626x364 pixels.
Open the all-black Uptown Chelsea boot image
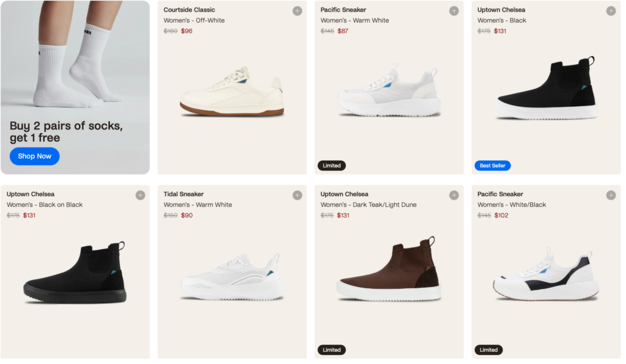point(75,275)
